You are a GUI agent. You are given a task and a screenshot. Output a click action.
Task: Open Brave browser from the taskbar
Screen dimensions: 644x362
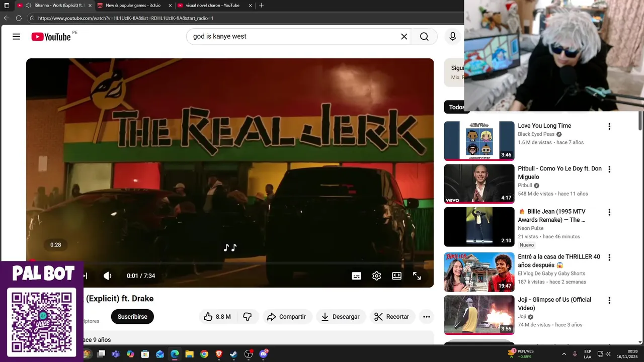[x=219, y=354]
